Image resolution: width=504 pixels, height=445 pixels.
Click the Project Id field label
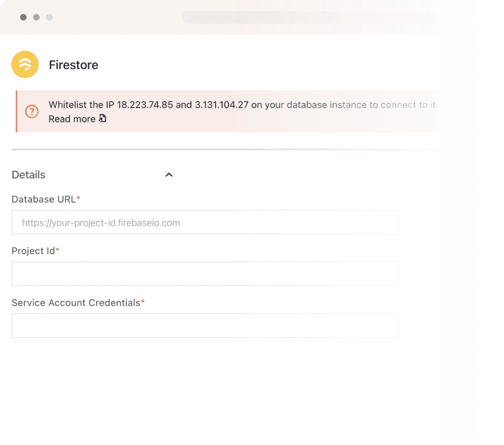pos(32,250)
